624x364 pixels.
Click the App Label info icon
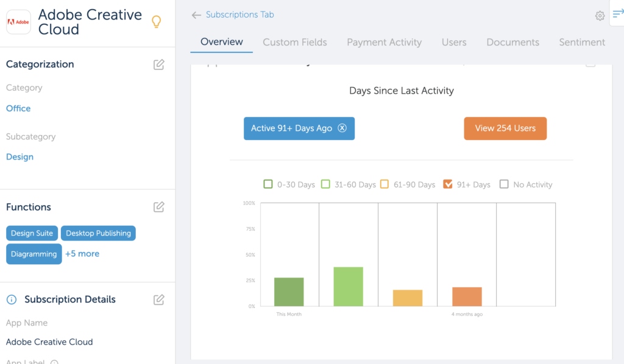point(54,362)
